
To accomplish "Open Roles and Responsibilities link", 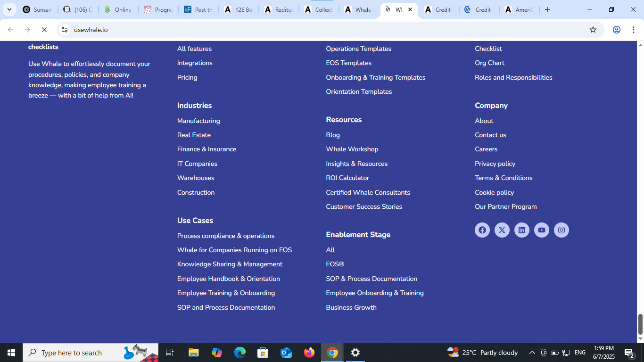I will [513, 77].
